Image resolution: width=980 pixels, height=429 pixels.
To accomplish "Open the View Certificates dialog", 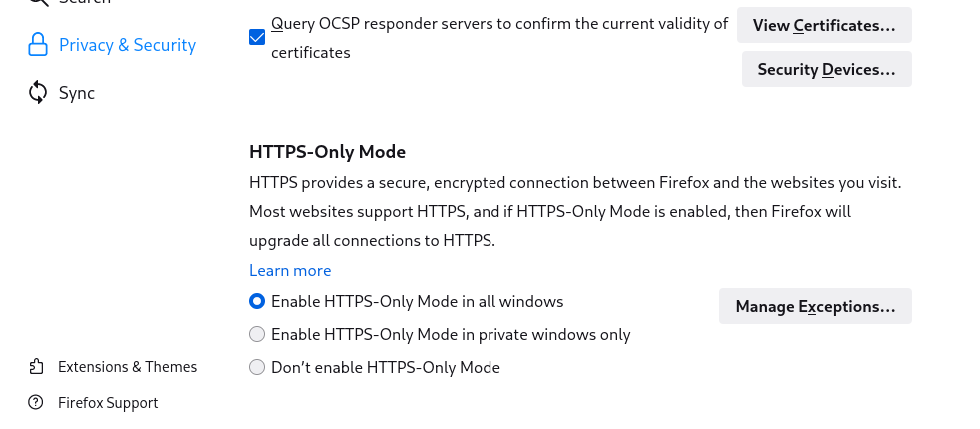I will pyautogui.click(x=824, y=25).
